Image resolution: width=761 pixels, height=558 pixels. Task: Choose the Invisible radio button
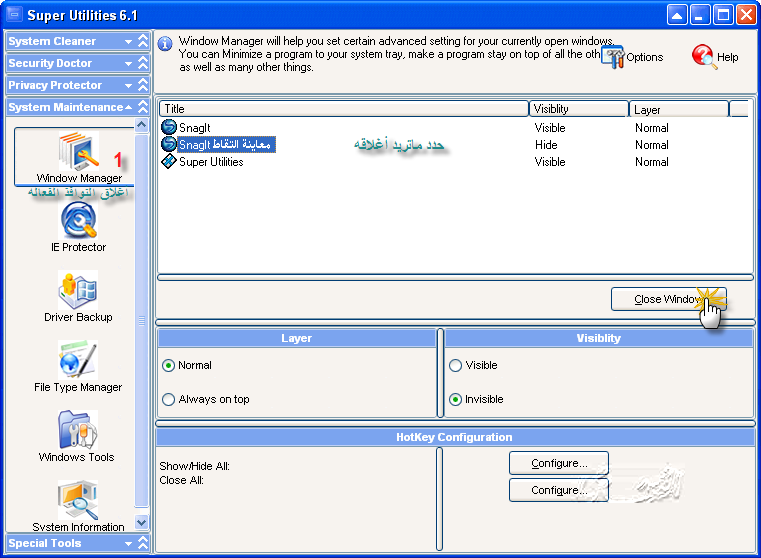tap(455, 399)
